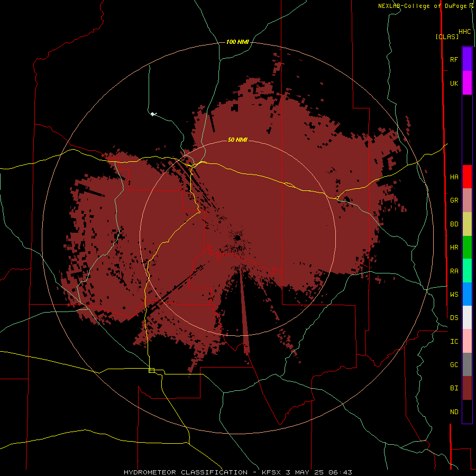476x476 pixels.
Task: Click the 50 NMI range ring label
Action: coord(237,140)
